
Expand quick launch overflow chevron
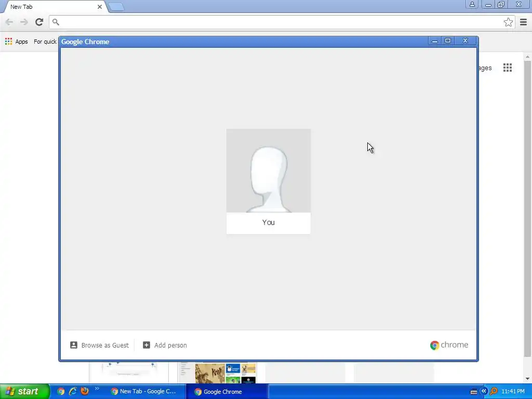(x=97, y=389)
